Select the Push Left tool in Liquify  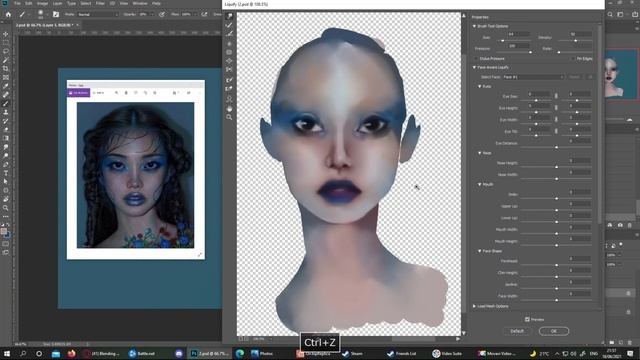[229, 70]
